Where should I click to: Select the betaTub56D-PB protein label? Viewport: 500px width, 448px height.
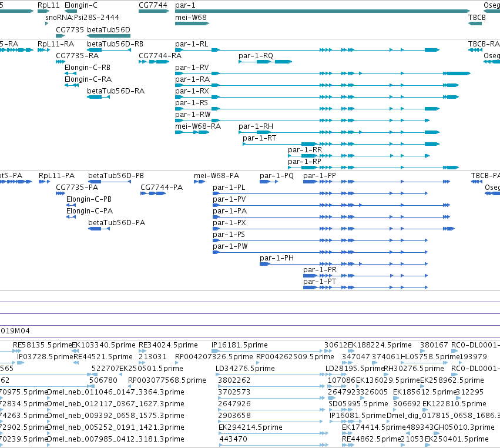pyautogui.click(x=116, y=176)
